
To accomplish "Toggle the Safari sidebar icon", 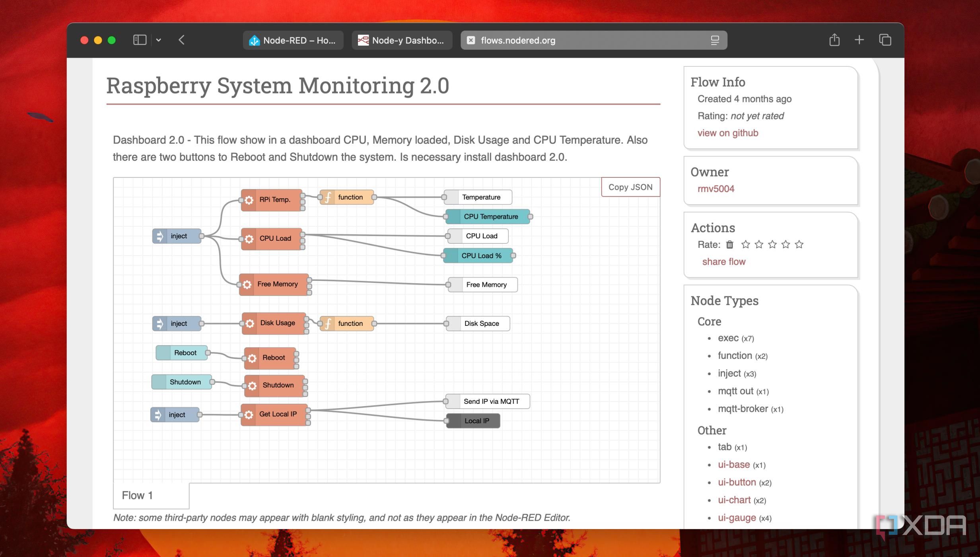I will coord(140,40).
